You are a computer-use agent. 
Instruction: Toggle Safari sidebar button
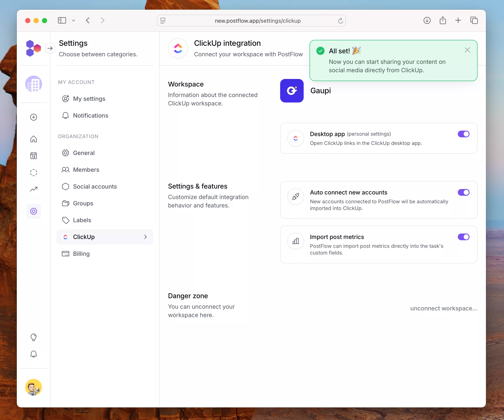[62, 20]
